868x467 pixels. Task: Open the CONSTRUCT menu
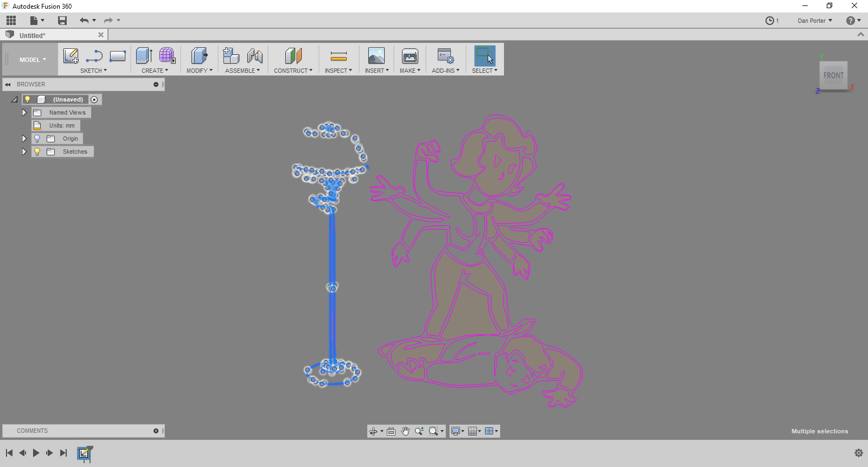293,71
